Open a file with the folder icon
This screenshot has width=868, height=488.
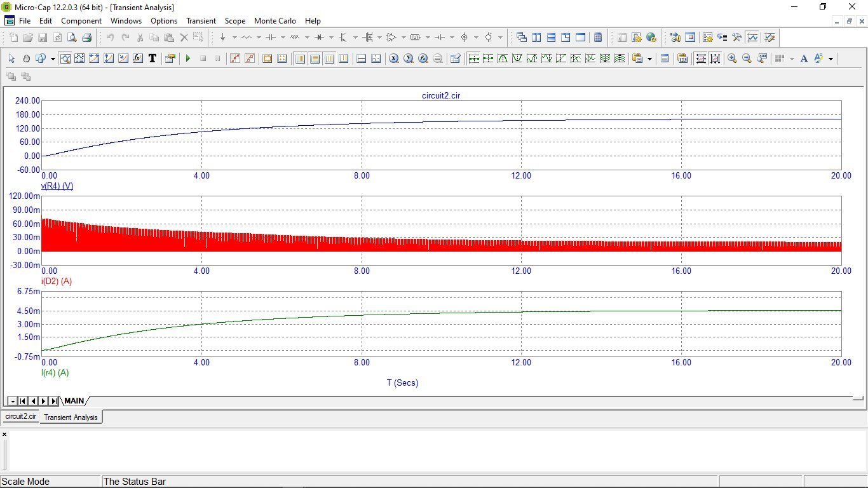point(28,37)
